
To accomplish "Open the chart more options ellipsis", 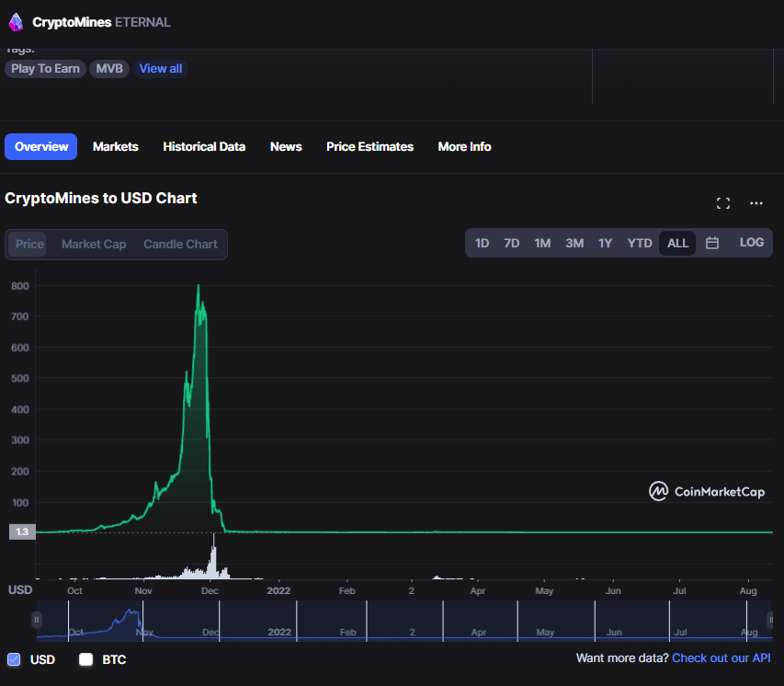I will click(756, 203).
